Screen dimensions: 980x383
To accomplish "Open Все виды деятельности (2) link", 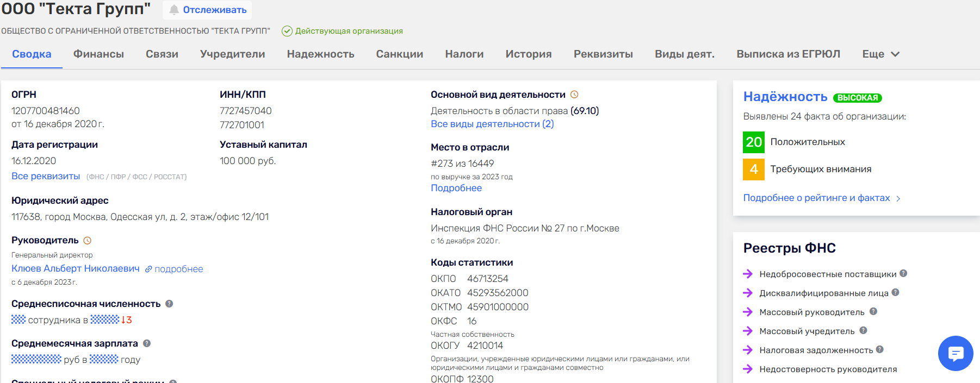I will [492, 124].
